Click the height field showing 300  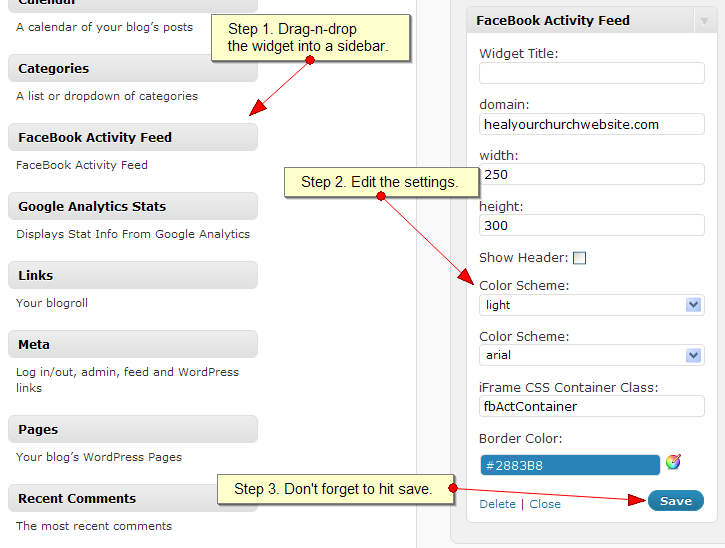(x=591, y=226)
